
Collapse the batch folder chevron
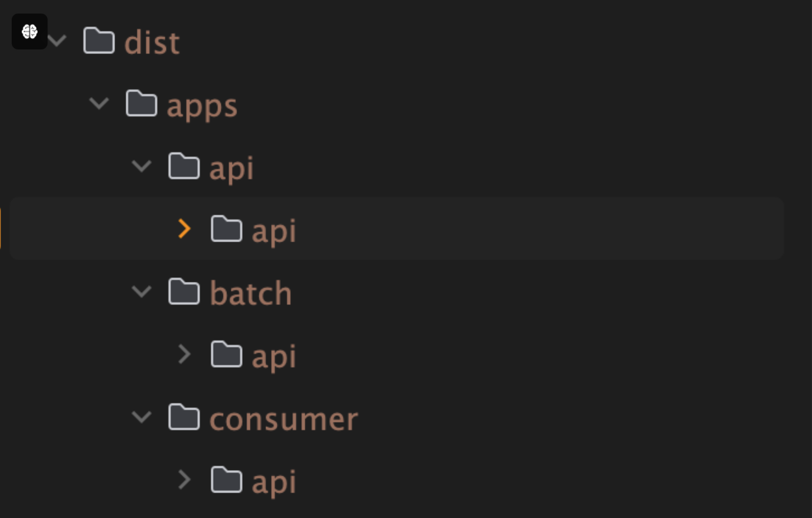click(141, 292)
